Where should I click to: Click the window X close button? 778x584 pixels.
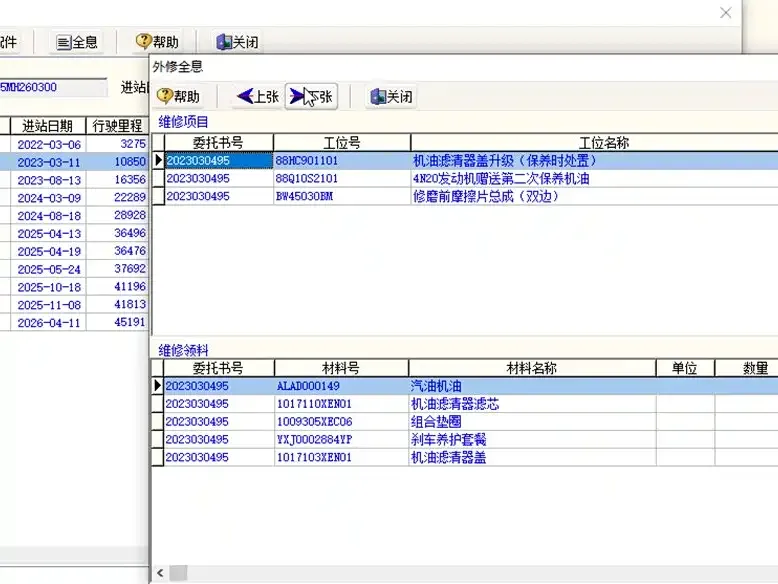pyautogui.click(x=725, y=13)
